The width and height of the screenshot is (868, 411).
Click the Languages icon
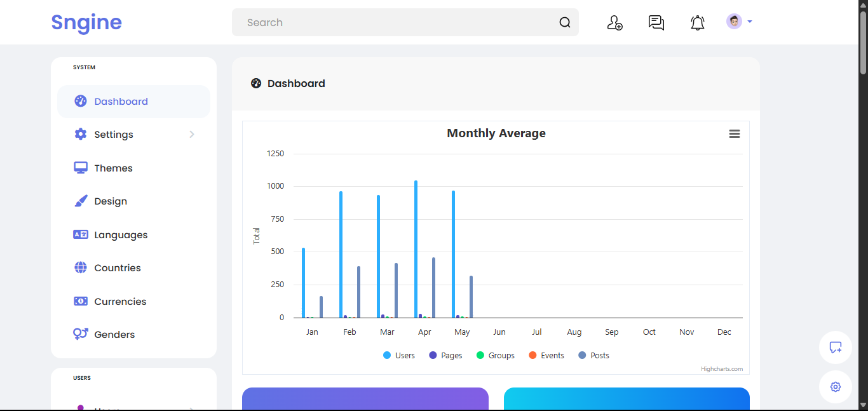(x=81, y=234)
